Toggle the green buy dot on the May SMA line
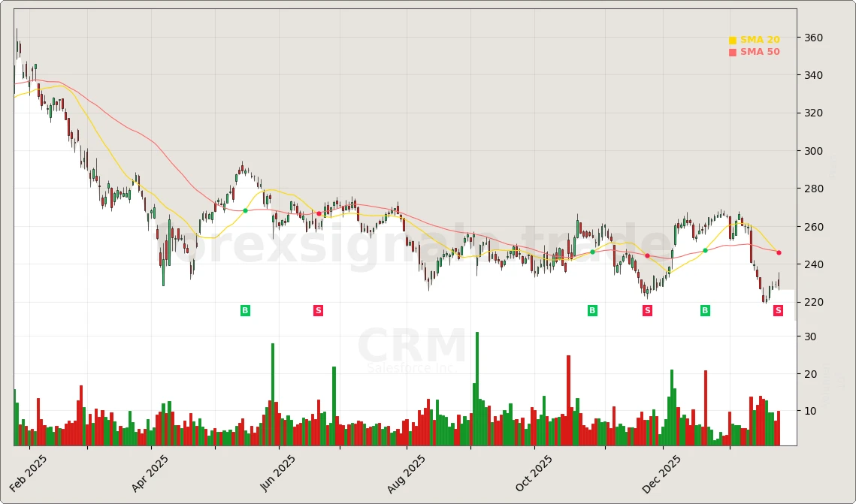The height and width of the screenshot is (504, 856). (246, 211)
